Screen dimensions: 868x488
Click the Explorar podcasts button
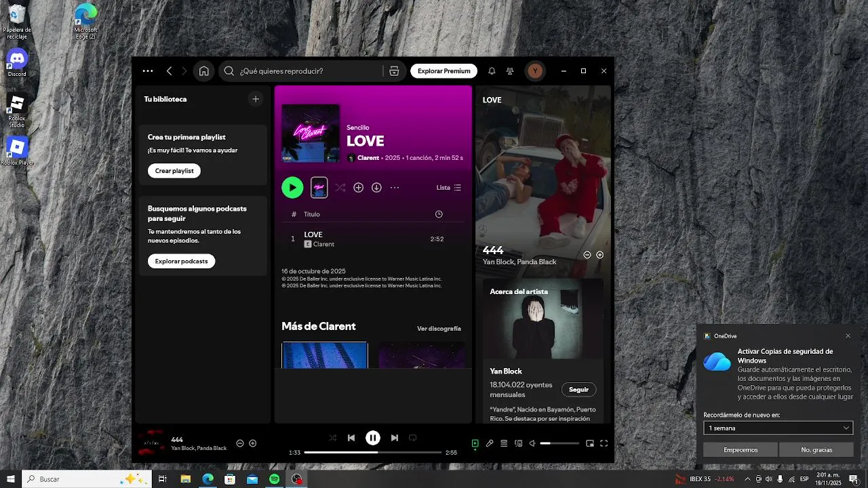pyautogui.click(x=181, y=261)
